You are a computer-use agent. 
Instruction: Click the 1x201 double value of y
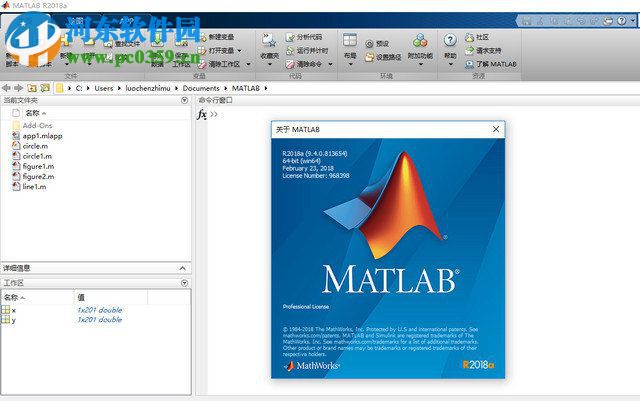point(100,320)
